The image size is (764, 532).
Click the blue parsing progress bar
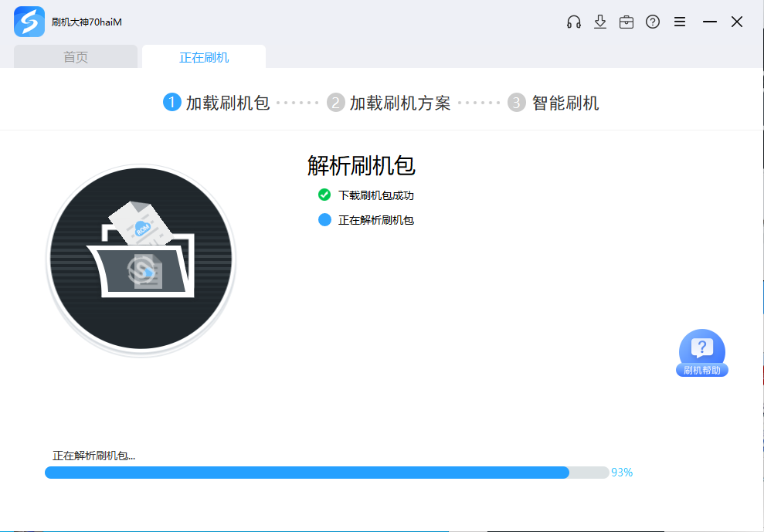[x=307, y=473]
